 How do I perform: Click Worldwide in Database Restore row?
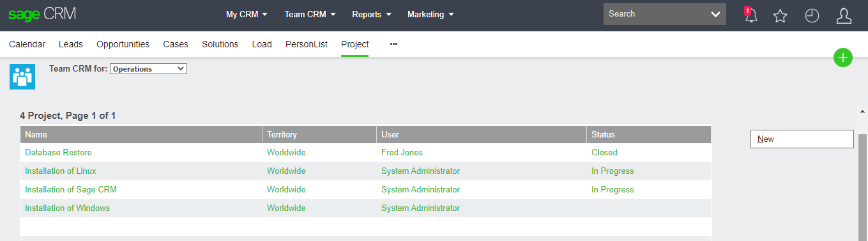tap(286, 152)
